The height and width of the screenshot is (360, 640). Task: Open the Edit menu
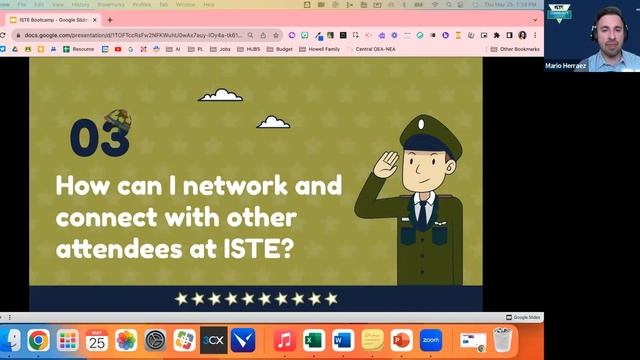point(39,4)
